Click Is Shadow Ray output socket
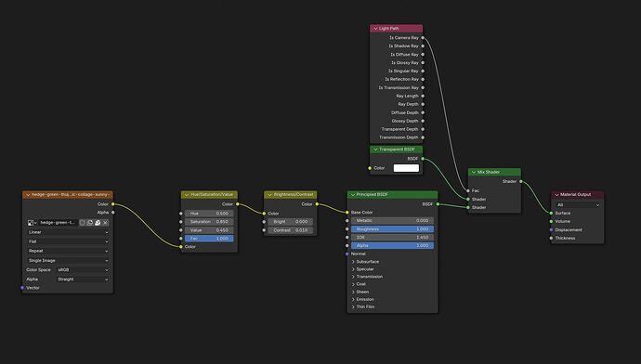This screenshot has width=641, height=364. (423, 46)
